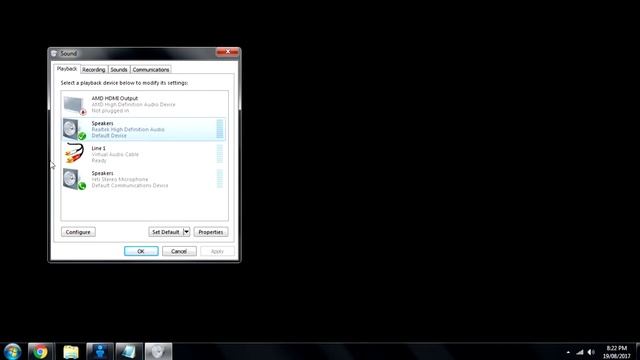The image size is (640, 360).
Task: Click the Cancel button
Action: tap(179, 251)
